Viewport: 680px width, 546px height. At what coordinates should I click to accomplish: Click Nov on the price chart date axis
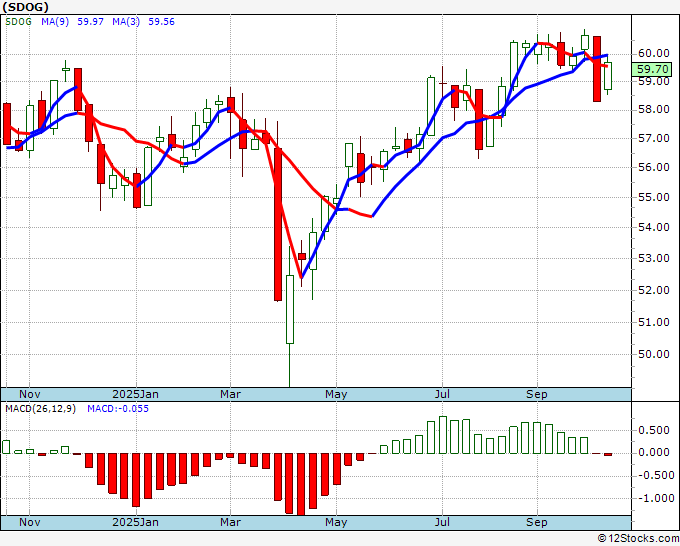(29, 394)
